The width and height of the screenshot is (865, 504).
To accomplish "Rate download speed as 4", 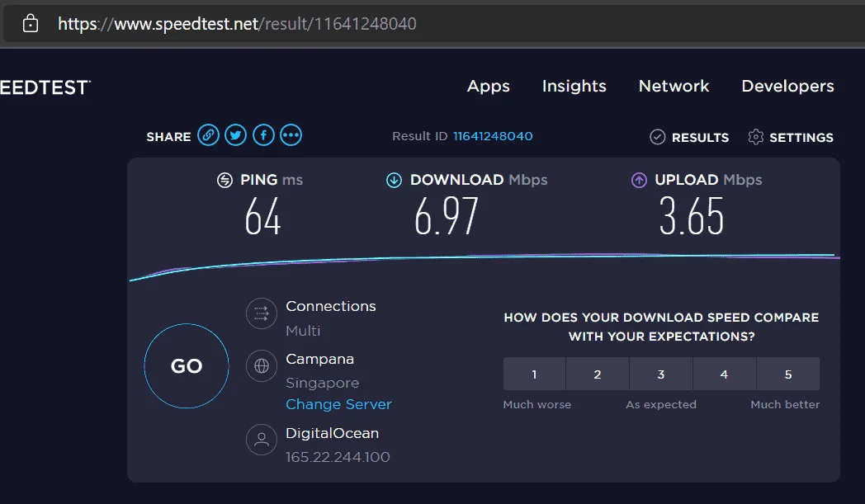I will click(x=725, y=374).
